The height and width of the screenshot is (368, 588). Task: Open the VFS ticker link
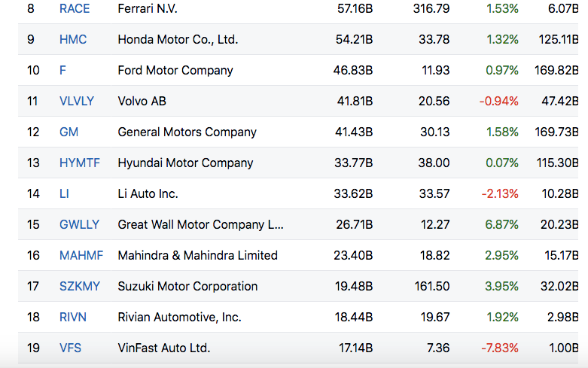70,348
